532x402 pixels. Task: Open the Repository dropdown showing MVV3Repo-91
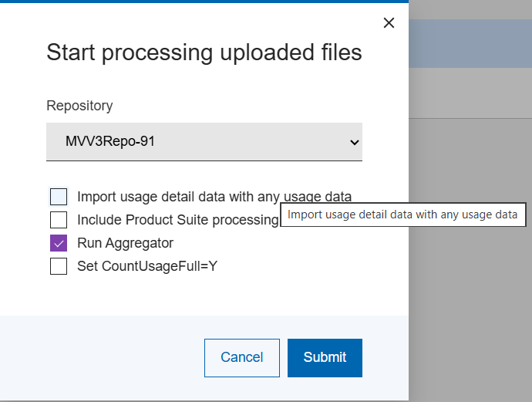pyautogui.click(x=193, y=142)
